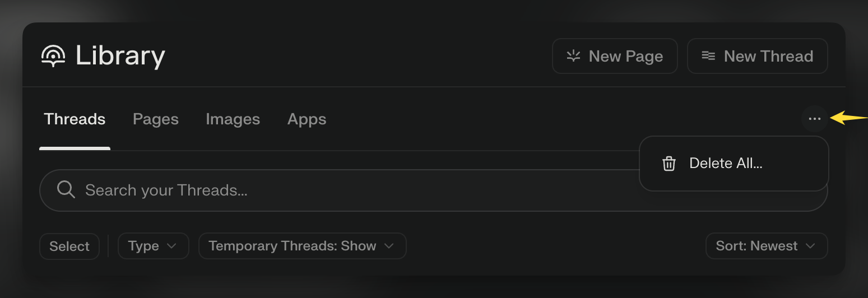Click the Type filter chevron arrow
This screenshot has width=868, height=298.
click(172, 246)
